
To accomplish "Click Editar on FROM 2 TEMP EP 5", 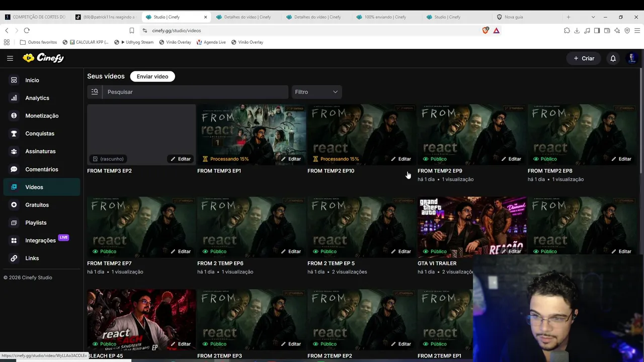I will point(400,251).
